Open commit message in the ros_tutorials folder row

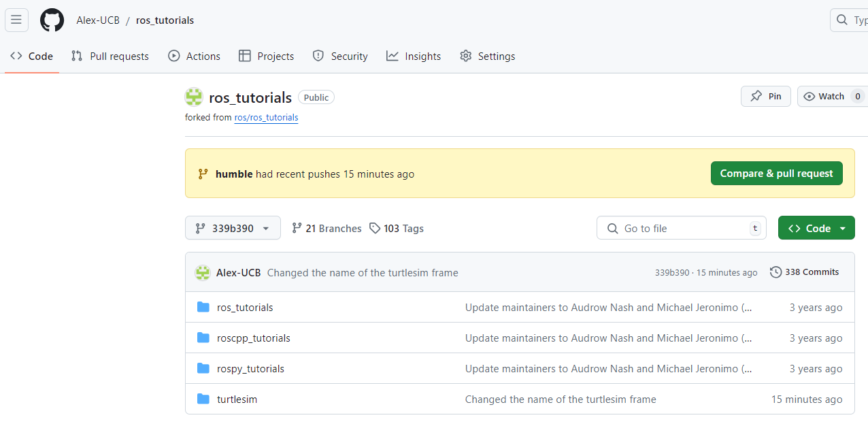point(609,308)
